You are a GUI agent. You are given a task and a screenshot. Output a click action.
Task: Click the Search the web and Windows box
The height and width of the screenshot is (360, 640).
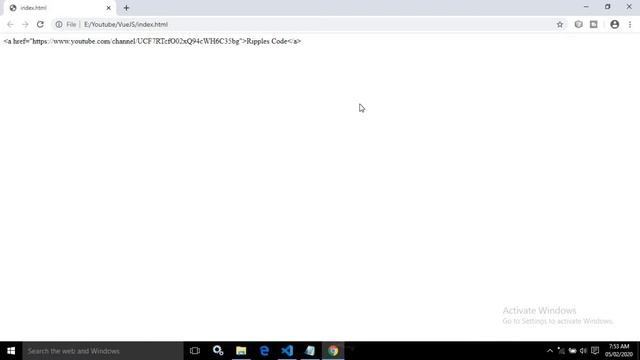coord(103,351)
